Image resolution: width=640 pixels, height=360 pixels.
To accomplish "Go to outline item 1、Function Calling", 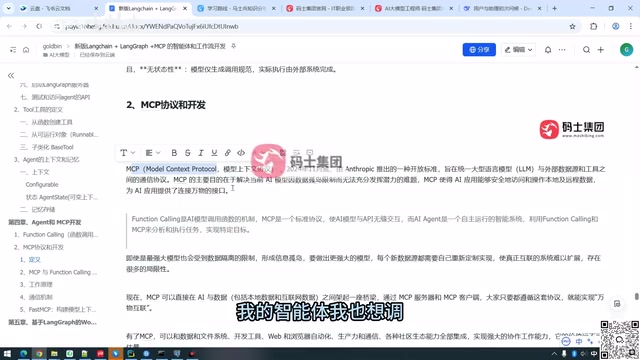I will pos(56,234).
